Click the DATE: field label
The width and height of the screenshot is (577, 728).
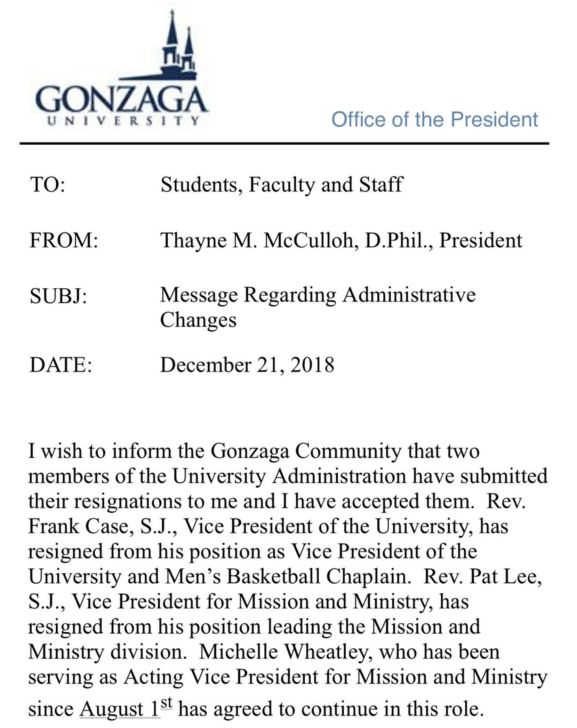61,365
